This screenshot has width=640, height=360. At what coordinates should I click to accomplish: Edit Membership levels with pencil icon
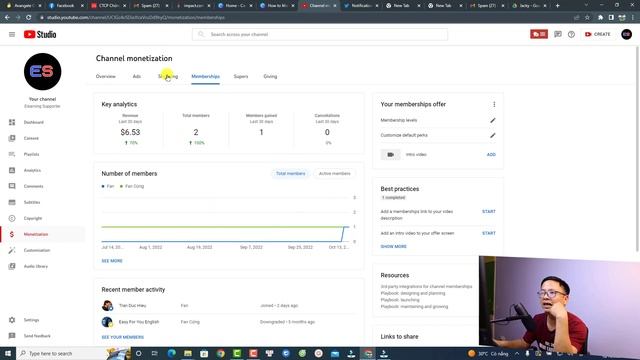[493, 120]
